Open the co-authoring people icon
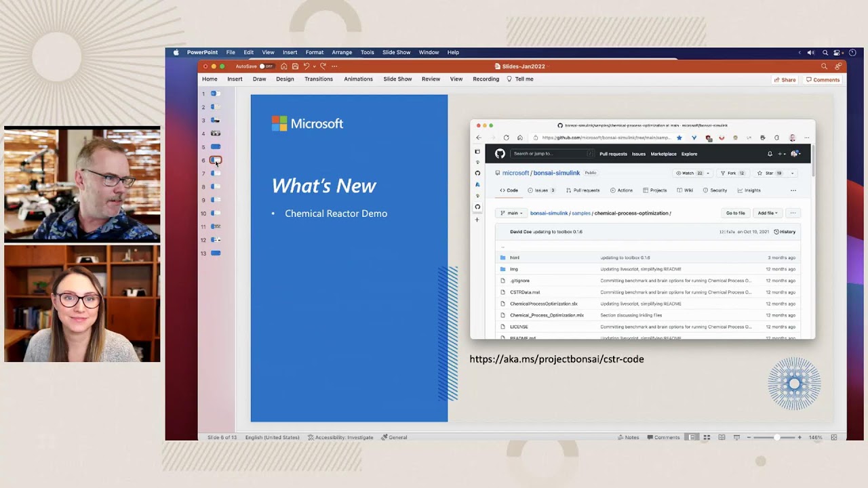Screen dimensions: 868x488 coord(838,66)
